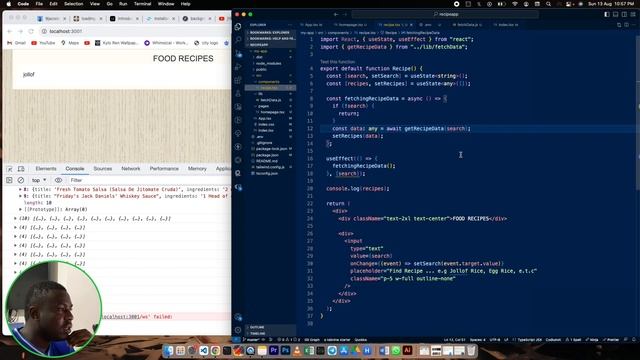Expand the node_modules folder in Explorer
The image size is (640, 360).
coord(268,63)
